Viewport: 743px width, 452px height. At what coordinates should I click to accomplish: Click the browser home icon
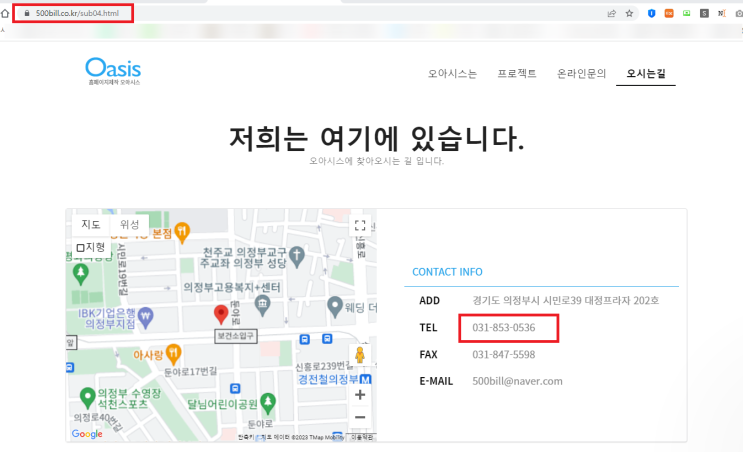pos(5,13)
